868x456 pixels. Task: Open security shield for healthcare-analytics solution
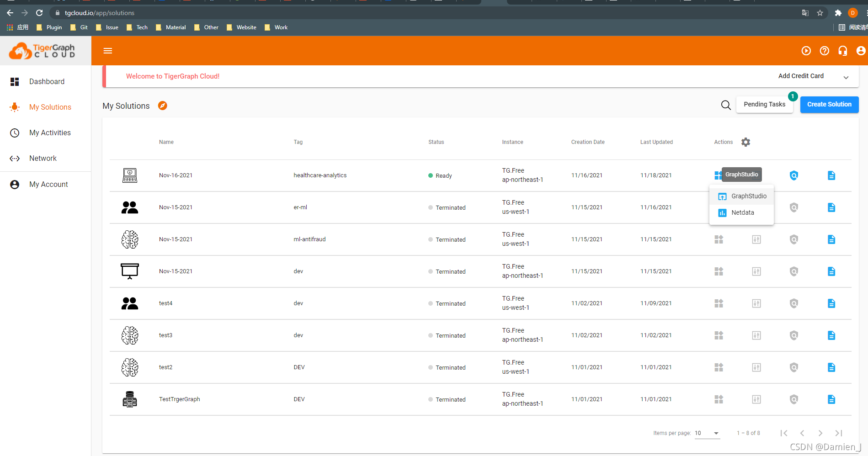[794, 175]
